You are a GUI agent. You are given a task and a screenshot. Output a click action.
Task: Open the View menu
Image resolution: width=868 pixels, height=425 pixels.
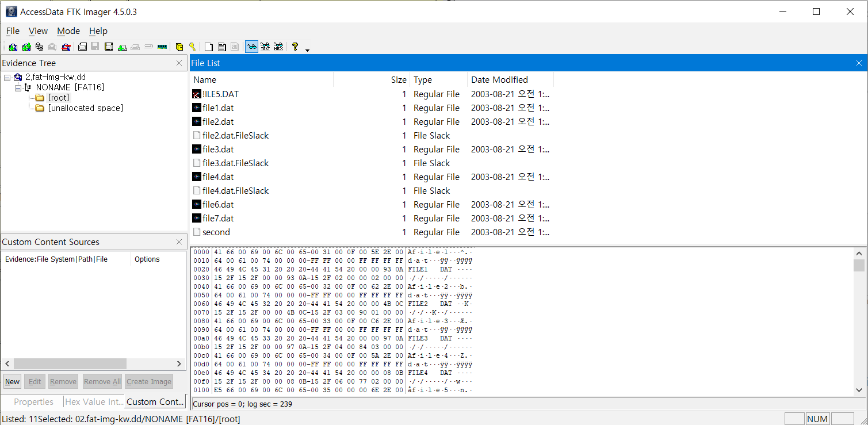click(38, 31)
